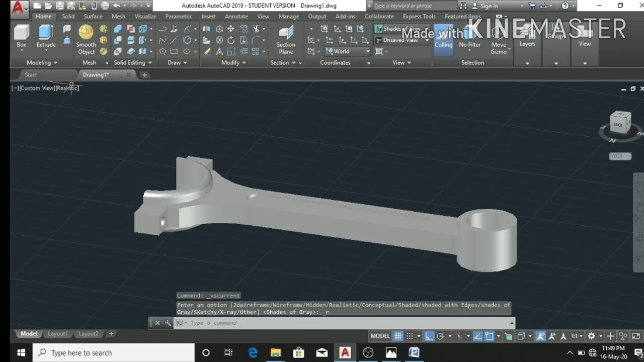This screenshot has height=362, width=644.
Task: Click the keyword search box in title bar
Action: [415, 6]
